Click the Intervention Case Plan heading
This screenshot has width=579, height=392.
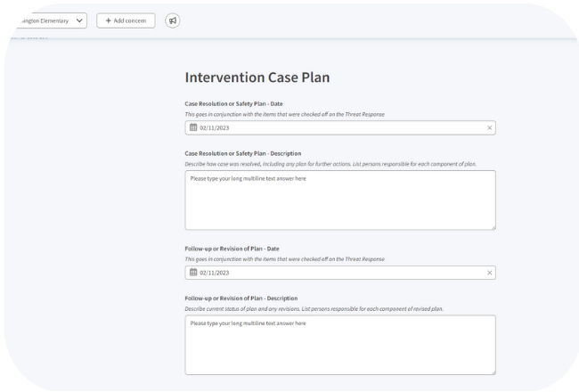click(257, 78)
